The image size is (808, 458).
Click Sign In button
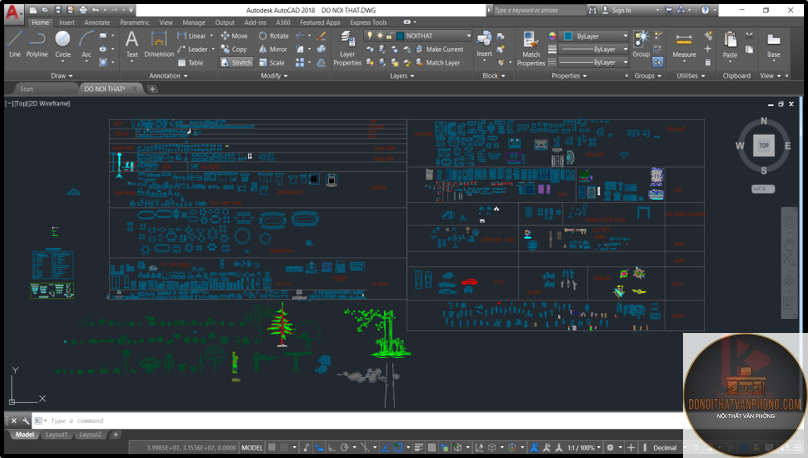point(616,10)
